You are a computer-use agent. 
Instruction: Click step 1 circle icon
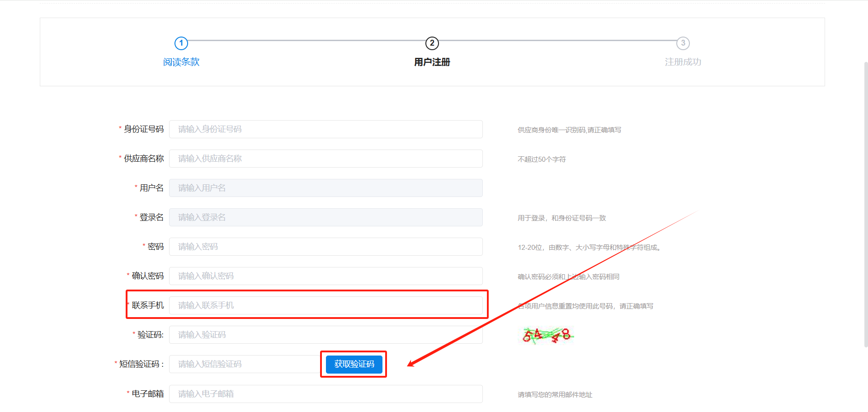[x=181, y=43]
